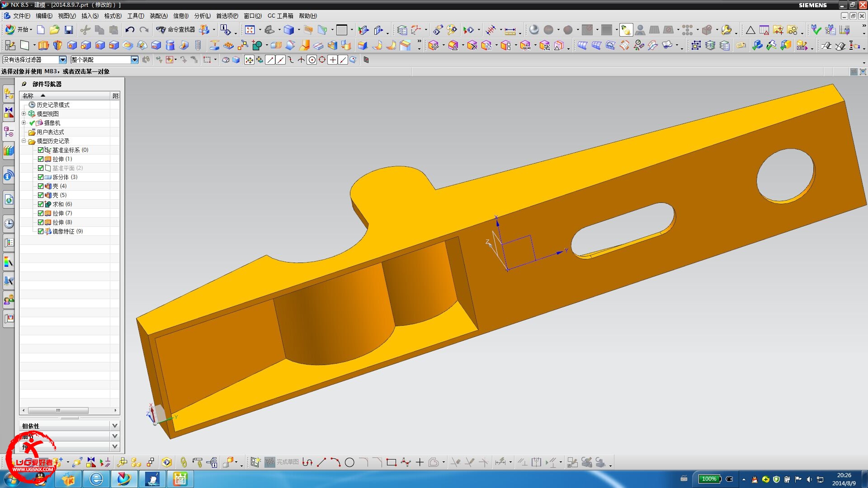
Task: Click the Finish Sketch (完成草图) button
Action: tap(282, 462)
